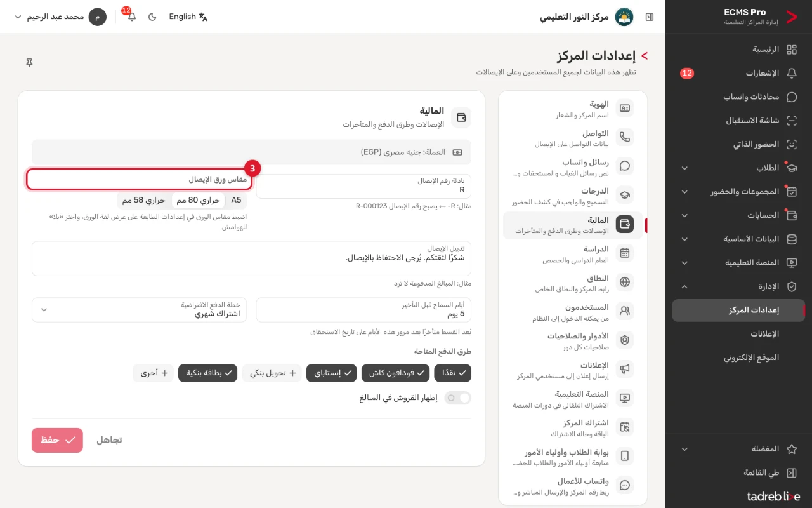Viewport: 812px width, 508px height.
Task: Open التواصل phone icon section
Action: [x=625, y=137]
